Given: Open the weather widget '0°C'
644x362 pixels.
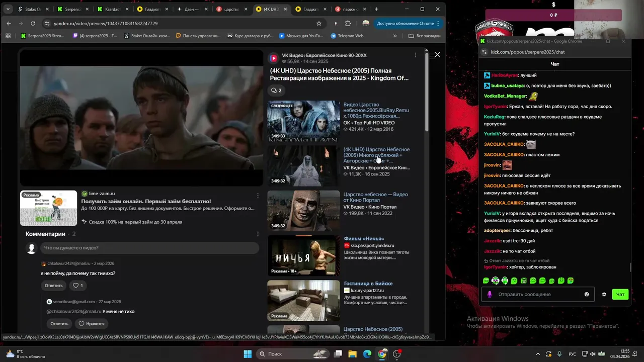Looking at the screenshot, I should pos(24,354).
